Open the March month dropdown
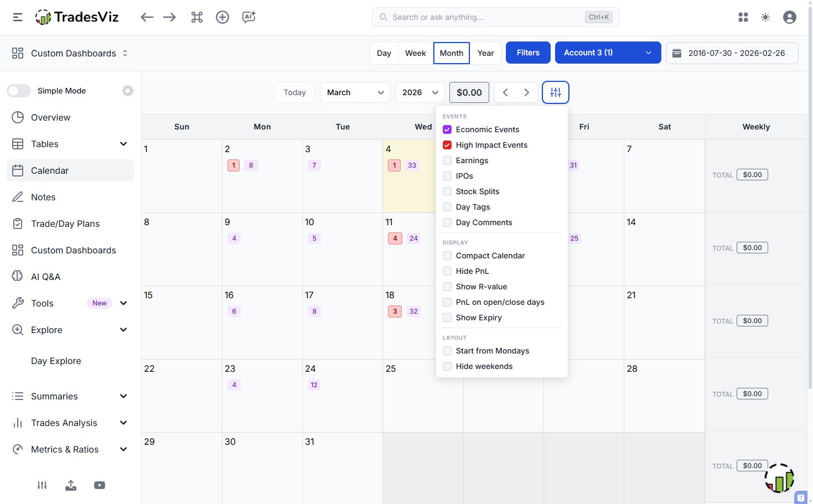813x504 pixels. click(x=355, y=92)
